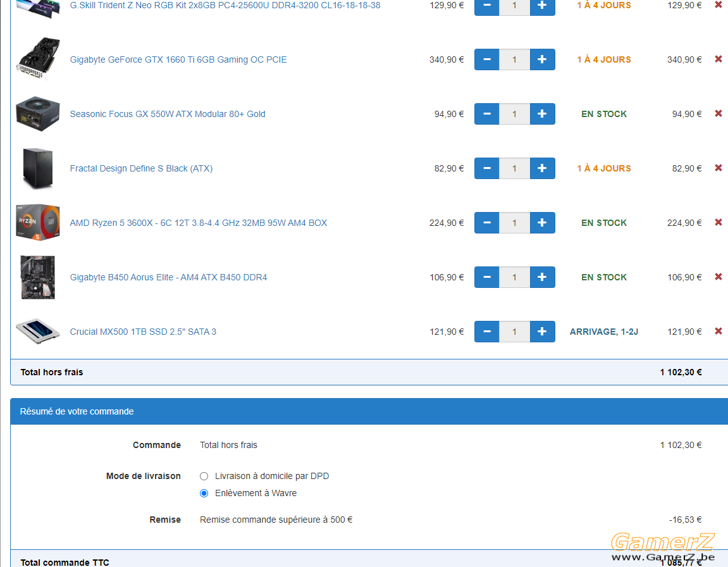Open Fractal Design Define S Black link
The width and height of the screenshot is (728, 567).
coord(141,168)
